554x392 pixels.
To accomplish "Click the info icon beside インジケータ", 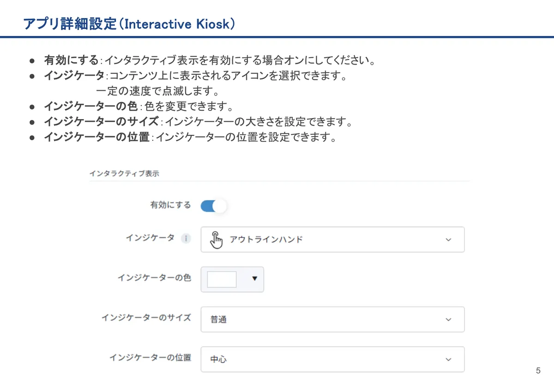I will tap(186, 239).
